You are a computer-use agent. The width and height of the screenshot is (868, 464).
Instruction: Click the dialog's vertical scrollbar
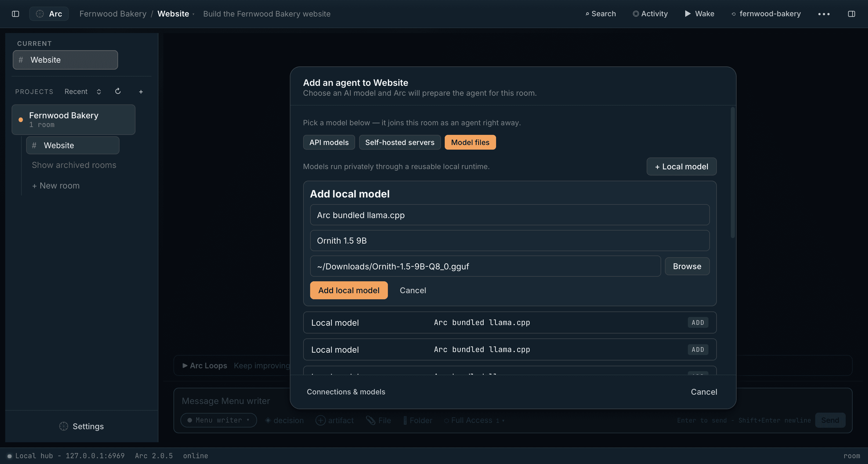coord(732,173)
